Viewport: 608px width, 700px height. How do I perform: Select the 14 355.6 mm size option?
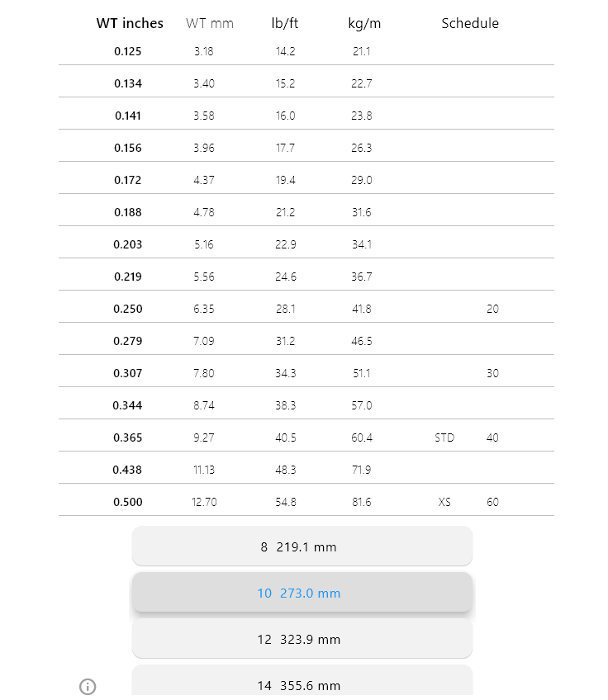(x=302, y=684)
